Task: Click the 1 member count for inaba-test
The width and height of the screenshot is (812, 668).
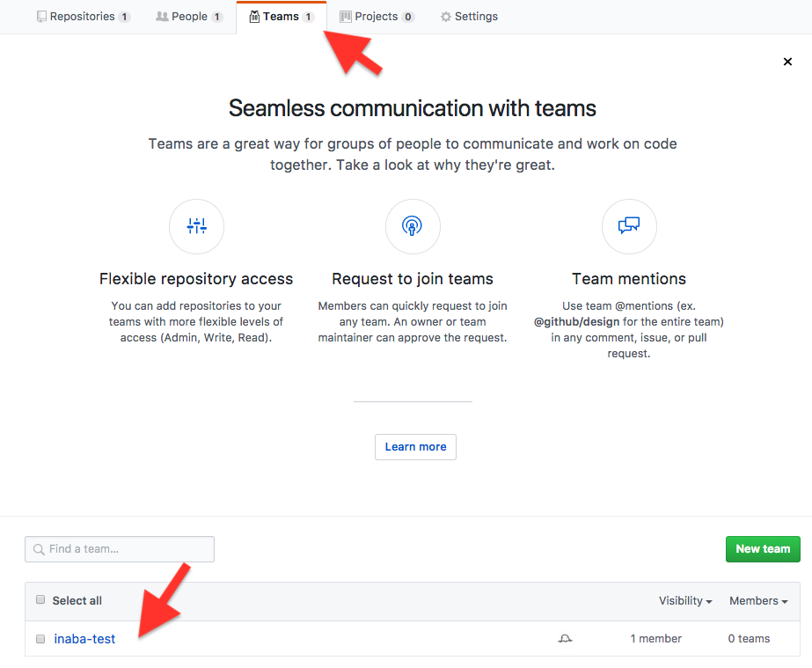Action: point(655,638)
